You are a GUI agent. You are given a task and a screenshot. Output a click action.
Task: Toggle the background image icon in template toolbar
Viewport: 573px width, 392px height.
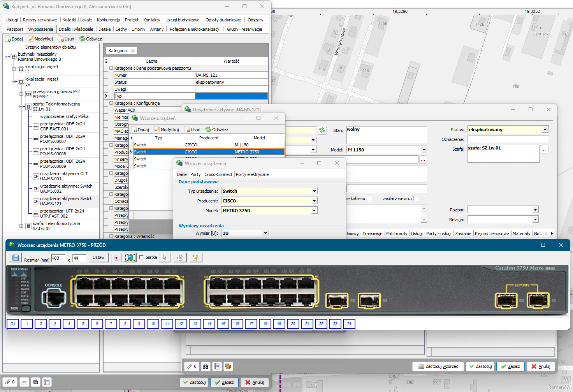pyautogui.click(x=130, y=258)
